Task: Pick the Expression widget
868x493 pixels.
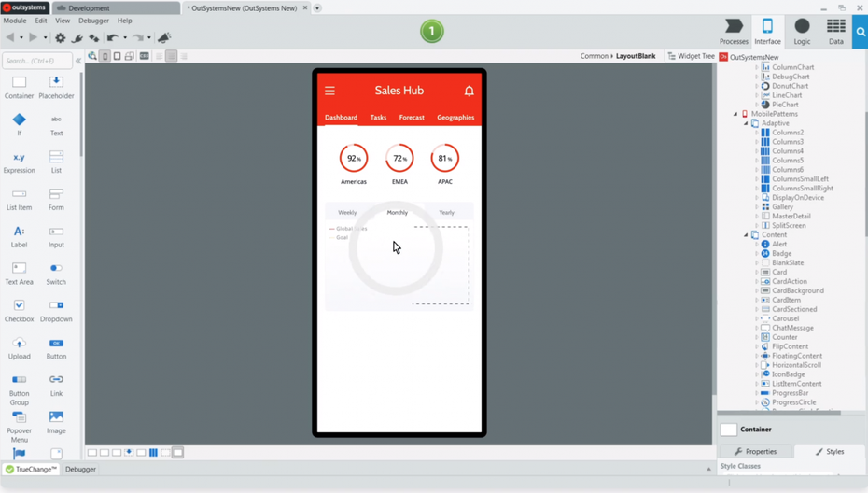Action: 19,161
